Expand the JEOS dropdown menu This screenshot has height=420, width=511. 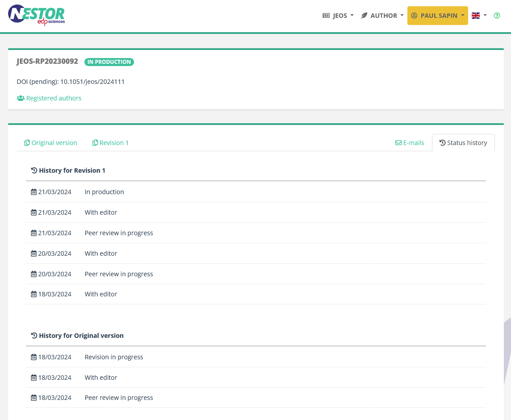click(338, 16)
